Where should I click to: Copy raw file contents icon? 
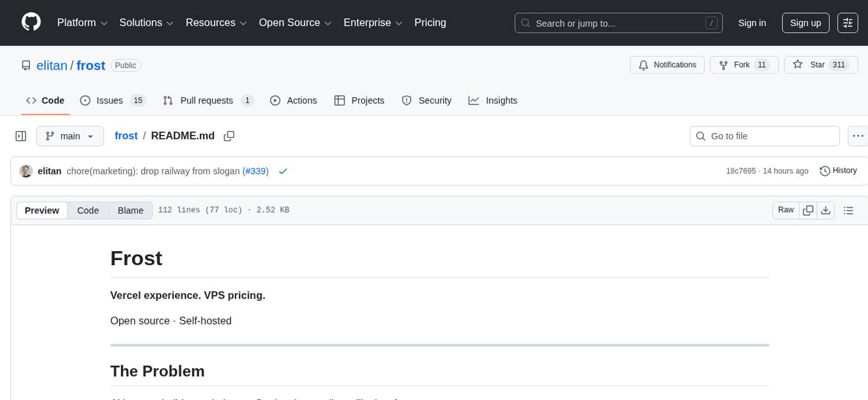tap(808, 210)
